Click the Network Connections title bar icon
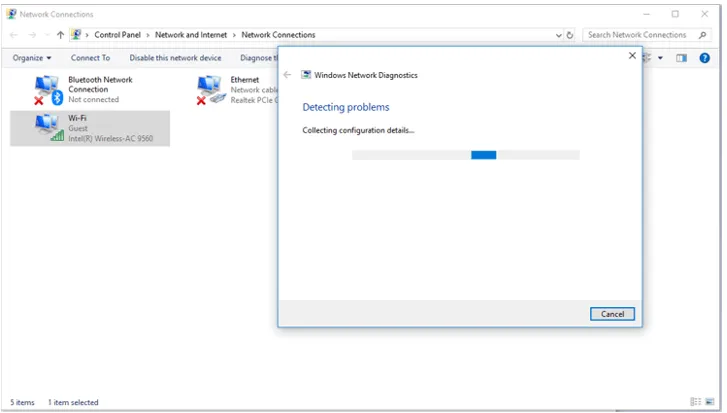727x413 pixels. 12,14
